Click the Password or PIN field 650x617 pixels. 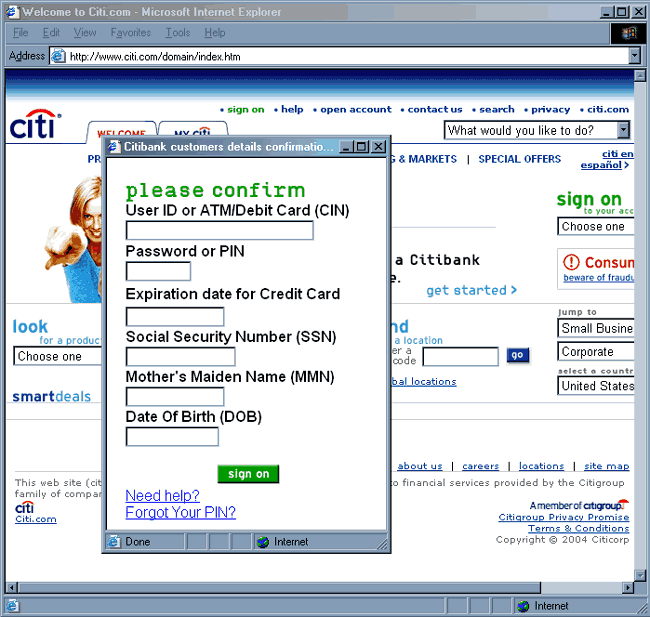pyautogui.click(x=158, y=272)
